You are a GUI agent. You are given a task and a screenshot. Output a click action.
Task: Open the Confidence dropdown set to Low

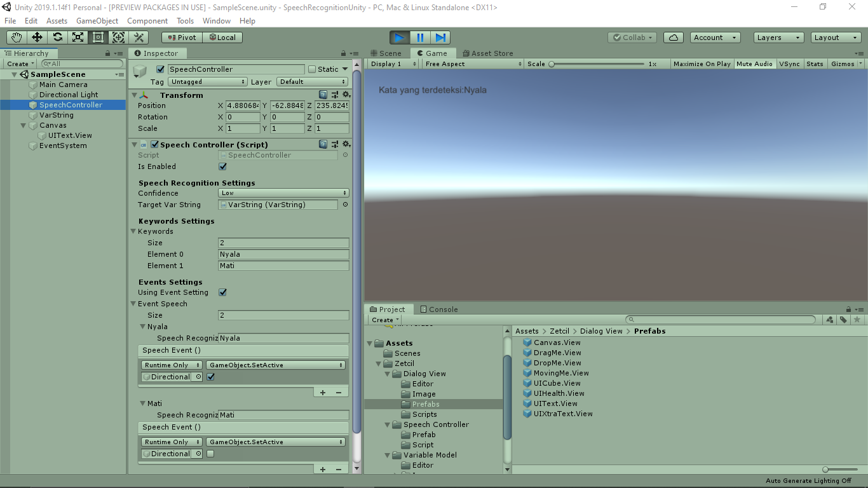(283, 193)
